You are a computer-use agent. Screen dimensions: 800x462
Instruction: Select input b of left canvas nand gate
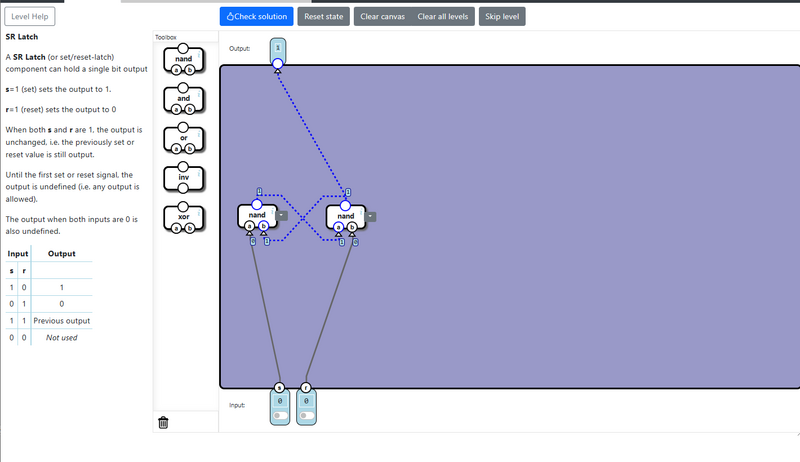(263, 226)
